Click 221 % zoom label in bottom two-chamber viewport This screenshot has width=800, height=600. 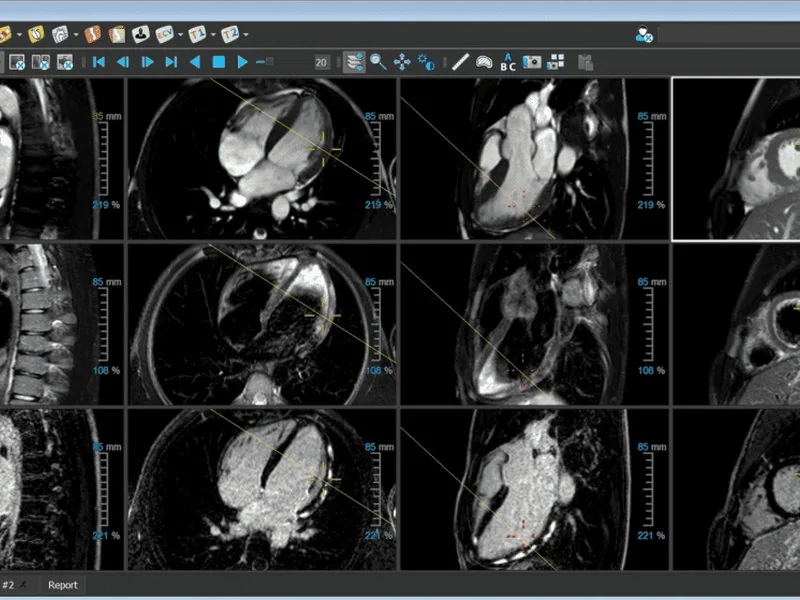pyautogui.click(x=652, y=535)
